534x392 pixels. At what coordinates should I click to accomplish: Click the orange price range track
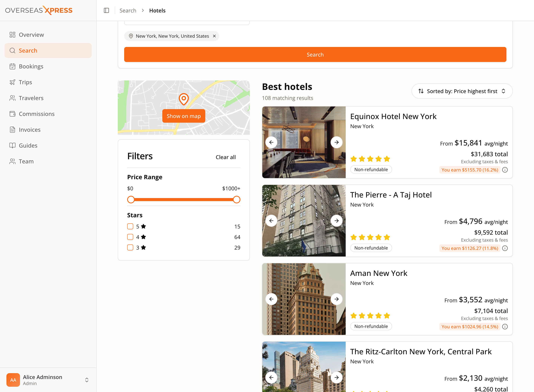(184, 200)
